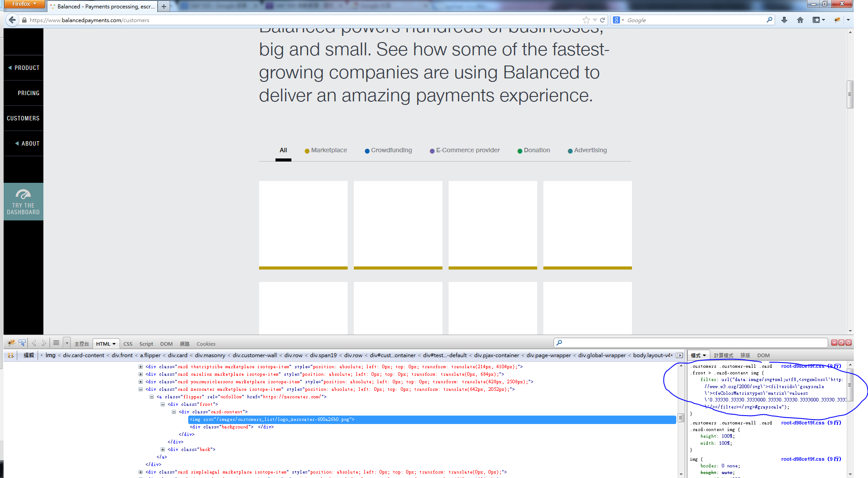Switch to the 計算樣式 computed tab
This screenshot has width=868, height=478.
coord(724,355)
